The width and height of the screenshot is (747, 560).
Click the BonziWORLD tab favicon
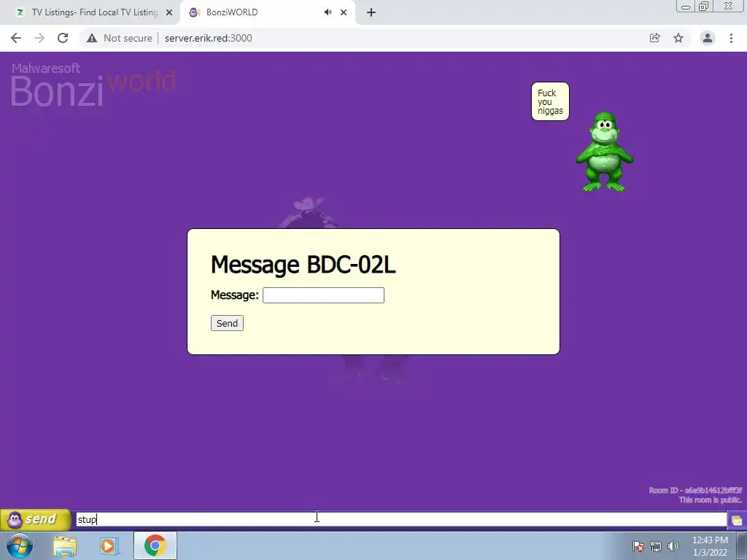pos(194,12)
